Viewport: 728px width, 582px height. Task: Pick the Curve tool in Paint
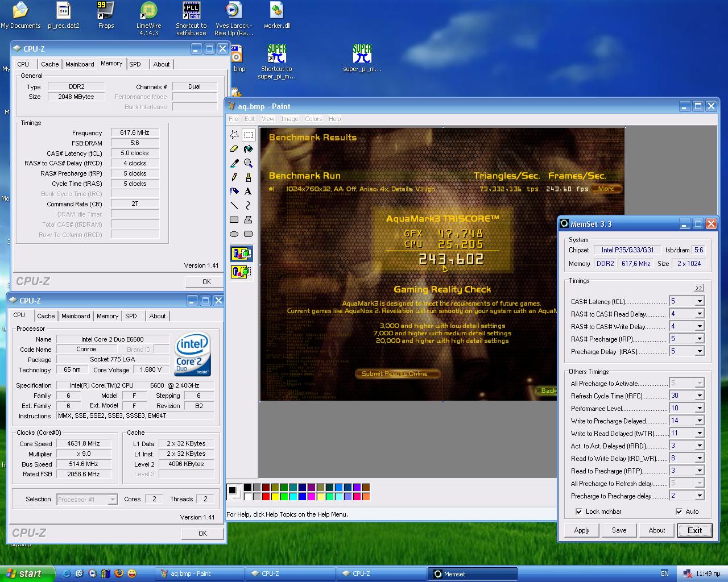tap(249, 206)
